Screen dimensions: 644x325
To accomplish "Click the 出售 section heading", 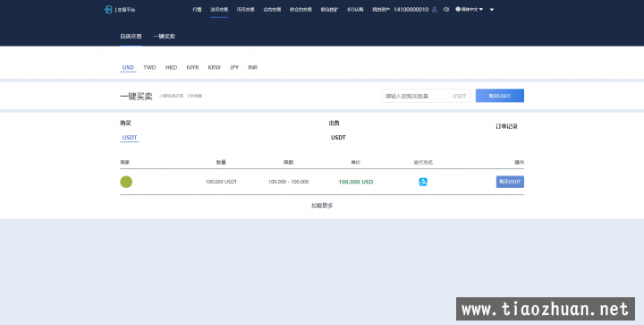I will [334, 123].
